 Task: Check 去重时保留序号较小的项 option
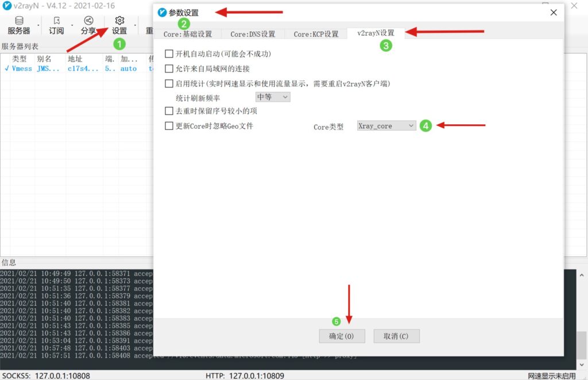click(169, 111)
